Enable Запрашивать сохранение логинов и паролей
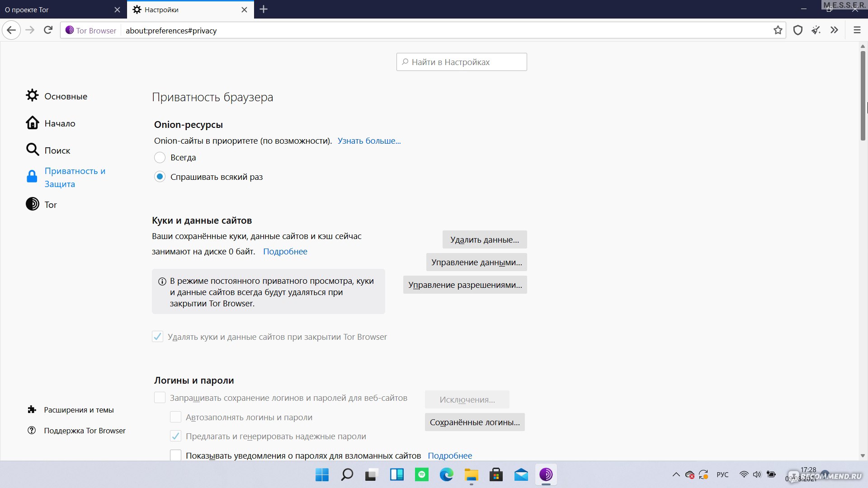The height and width of the screenshot is (488, 868). pyautogui.click(x=159, y=398)
